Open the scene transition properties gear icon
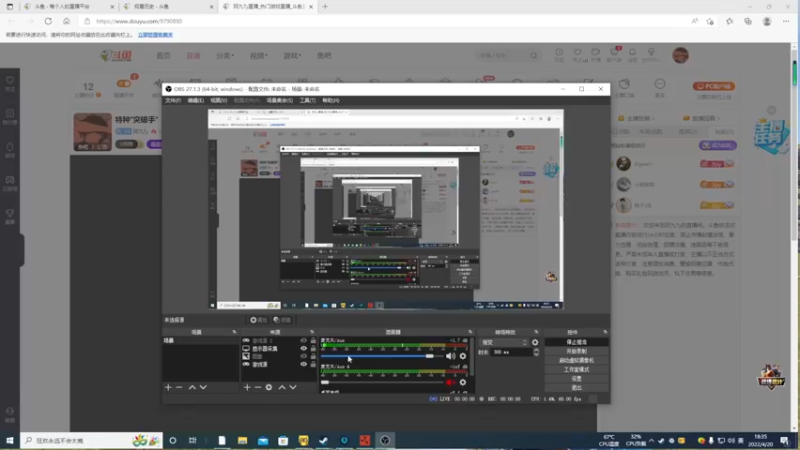The height and width of the screenshot is (450, 800). (535, 342)
